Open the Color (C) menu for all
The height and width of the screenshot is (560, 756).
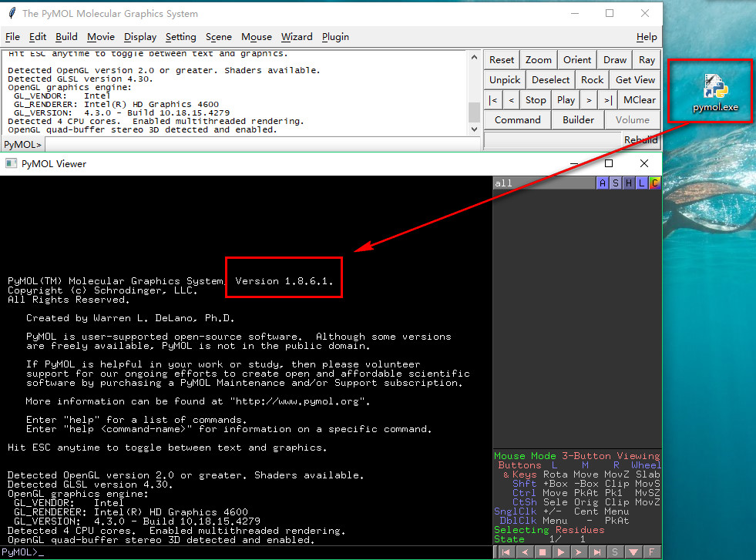(x=655, y=183)
